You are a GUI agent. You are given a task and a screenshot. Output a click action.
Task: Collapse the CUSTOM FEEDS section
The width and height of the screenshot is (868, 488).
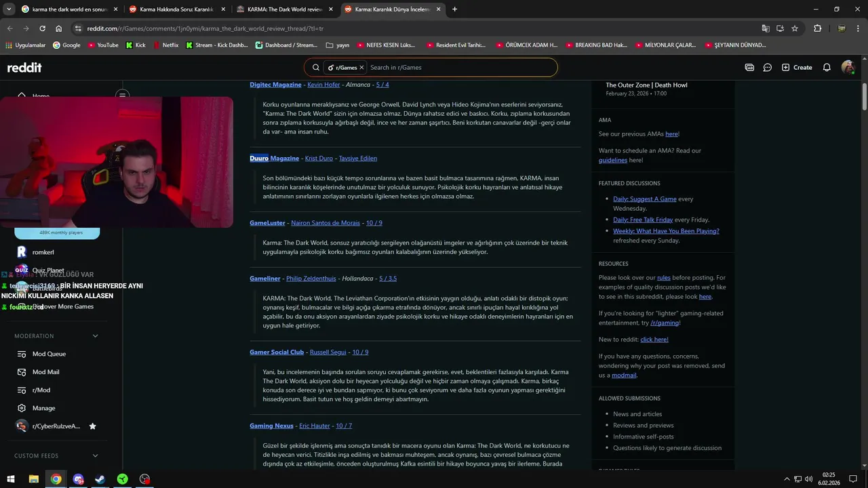(95, 456)
